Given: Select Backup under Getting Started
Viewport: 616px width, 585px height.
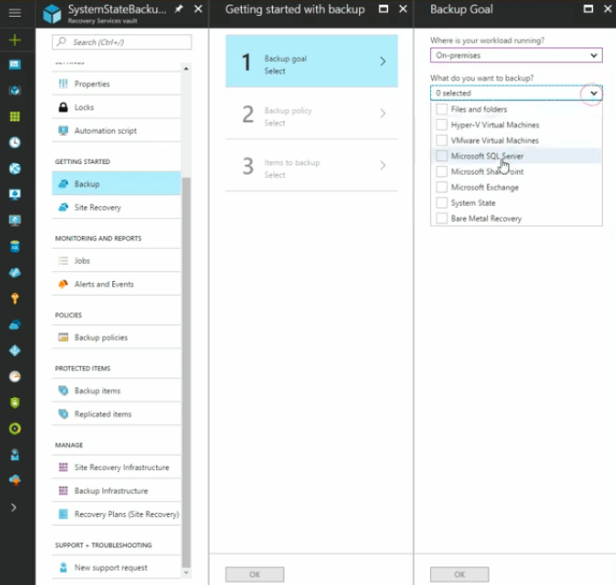Looking at the screenshot, I should coord(116,184).
